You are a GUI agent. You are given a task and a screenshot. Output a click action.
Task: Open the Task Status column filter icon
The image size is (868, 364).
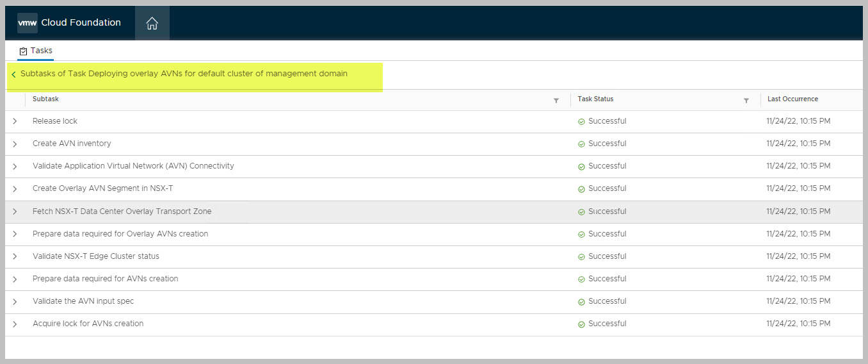coord(746,101)
